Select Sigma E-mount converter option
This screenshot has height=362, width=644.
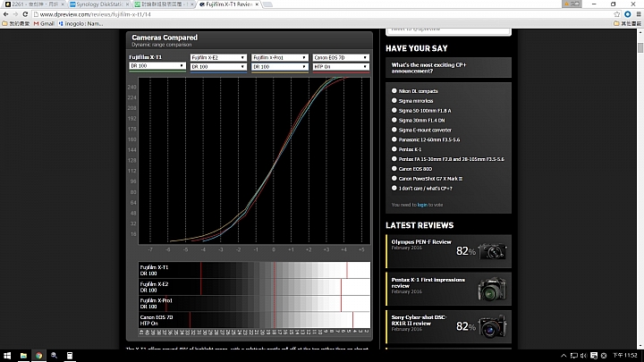[x=394, y=130]
